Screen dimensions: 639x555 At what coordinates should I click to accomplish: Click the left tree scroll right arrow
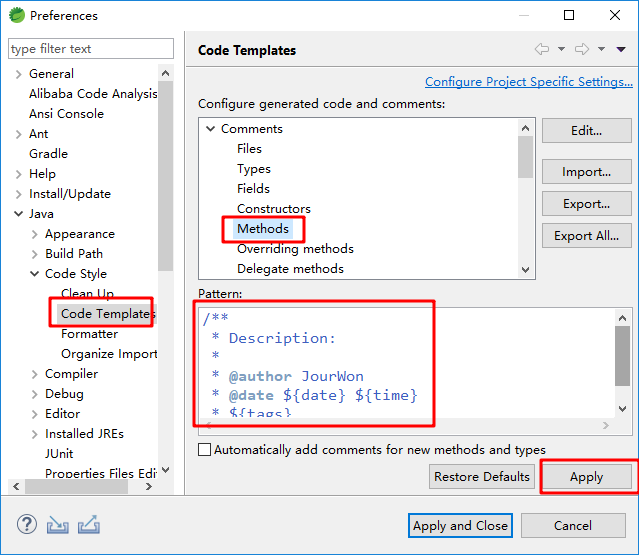[149, 487]
